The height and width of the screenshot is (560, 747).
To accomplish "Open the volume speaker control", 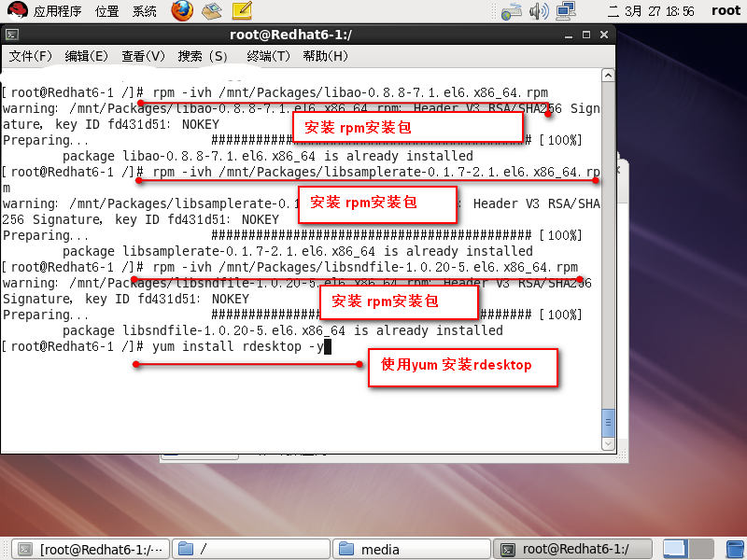I will tap(539, 11).
